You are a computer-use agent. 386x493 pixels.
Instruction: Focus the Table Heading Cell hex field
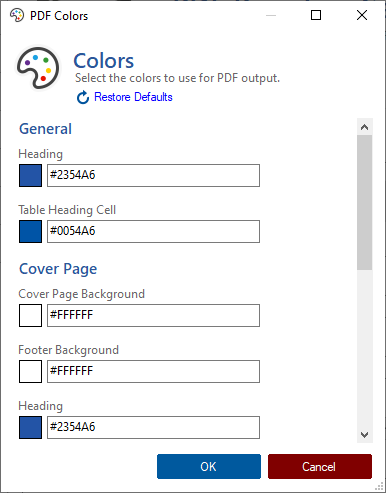click(x=153, y=231)
